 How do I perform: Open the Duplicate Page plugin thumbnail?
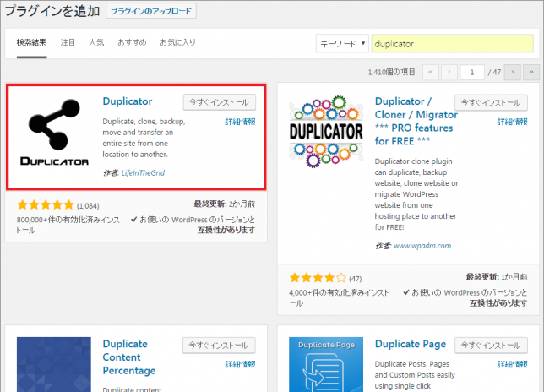tap(326, 364)
